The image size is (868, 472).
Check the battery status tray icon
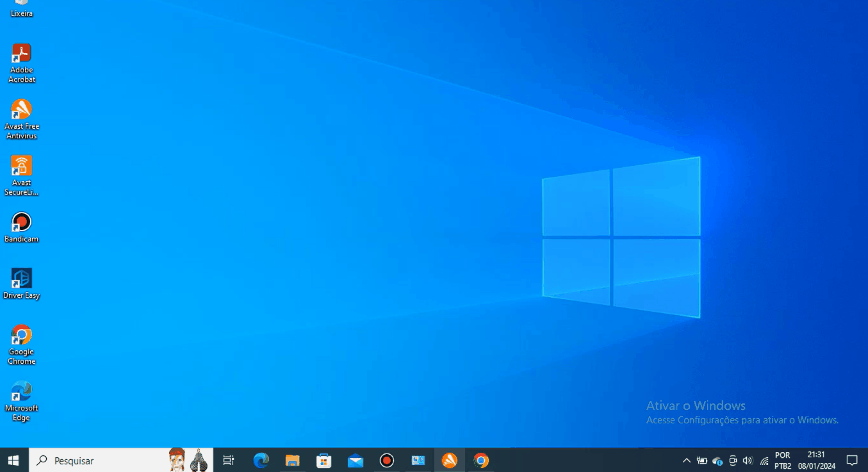pyautogui.click(x=702, y=460)
